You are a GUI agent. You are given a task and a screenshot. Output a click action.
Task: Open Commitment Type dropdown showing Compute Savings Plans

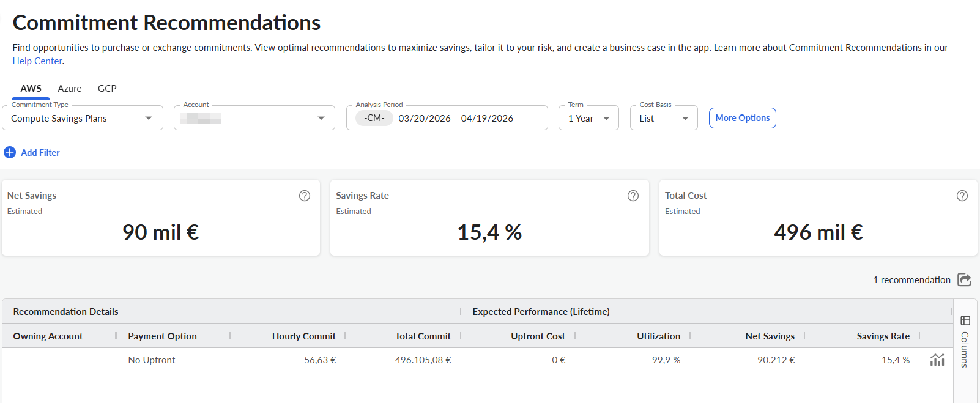(83, 118)
